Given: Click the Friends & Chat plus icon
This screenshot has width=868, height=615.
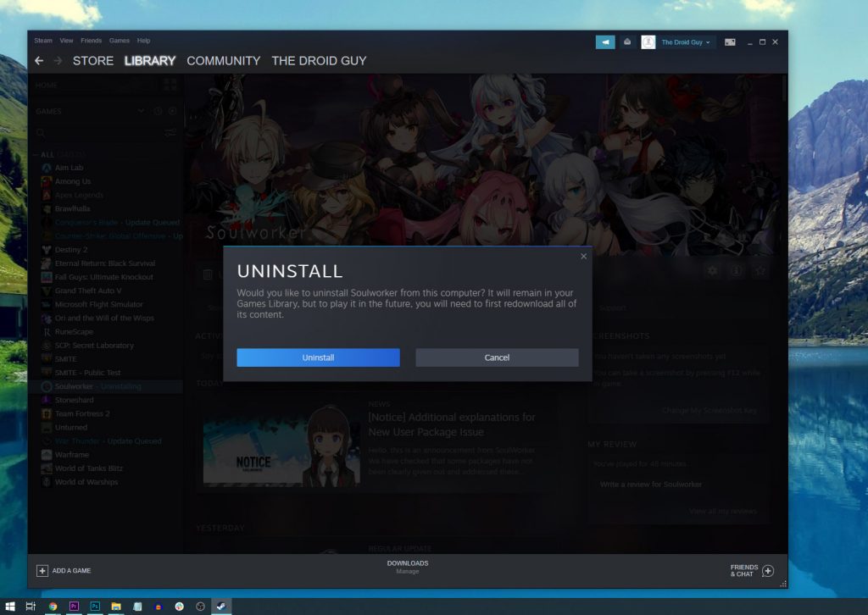Looking at the screenshot, I should [x=768, y=571].
